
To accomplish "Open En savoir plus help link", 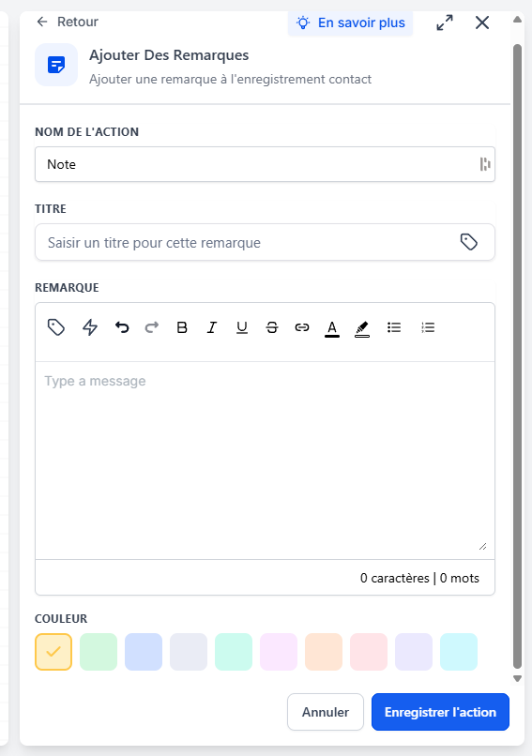I will 351,23.
